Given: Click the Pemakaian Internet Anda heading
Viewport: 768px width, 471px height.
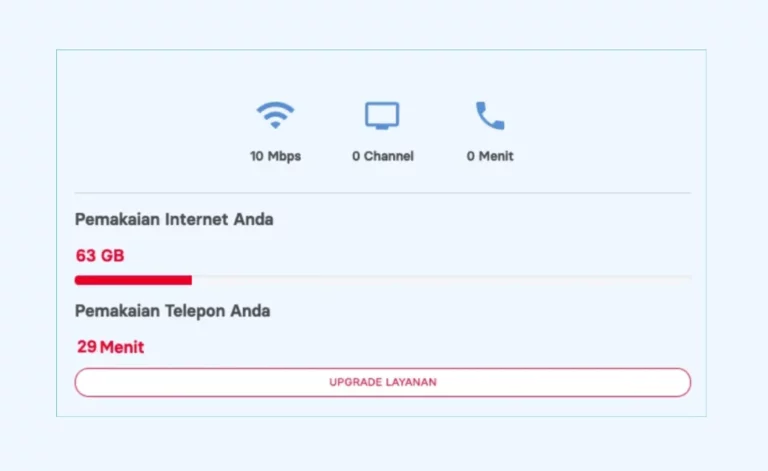Looking at the screenshot, I should (174, 219).
